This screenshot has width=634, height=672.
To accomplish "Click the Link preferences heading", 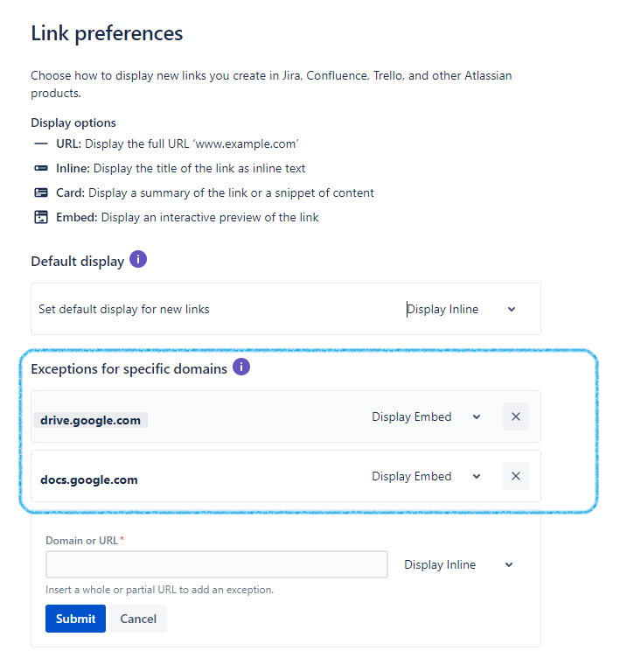I will pyautogui.click(x=107, y=33).
